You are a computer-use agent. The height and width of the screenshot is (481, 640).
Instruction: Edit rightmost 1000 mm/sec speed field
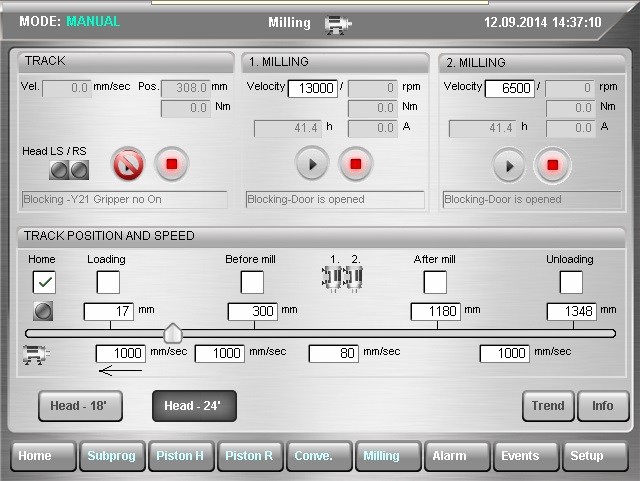coord(504,354)
